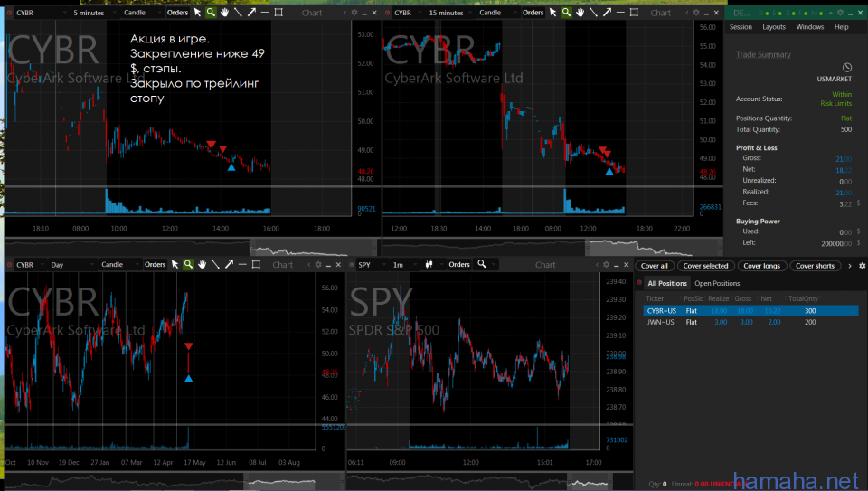Select the pointer tool in the 5 minutes chart

tap(198, 12)
